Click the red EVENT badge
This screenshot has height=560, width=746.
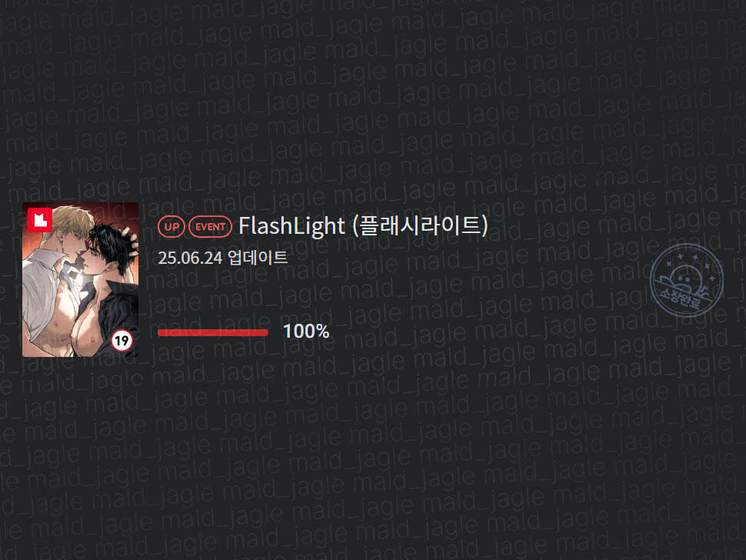click(210, 226)
